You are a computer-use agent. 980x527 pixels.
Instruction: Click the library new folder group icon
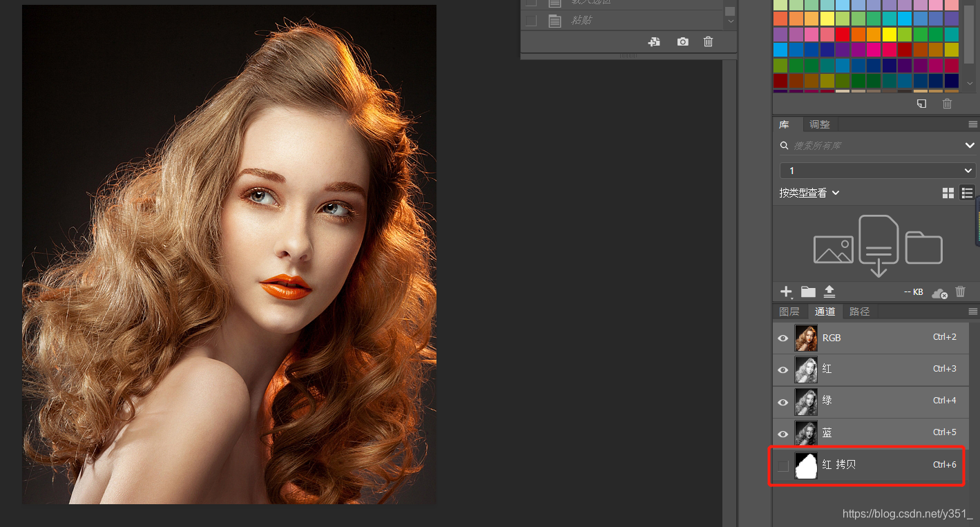pyautogui.click(x=808, y=291)
